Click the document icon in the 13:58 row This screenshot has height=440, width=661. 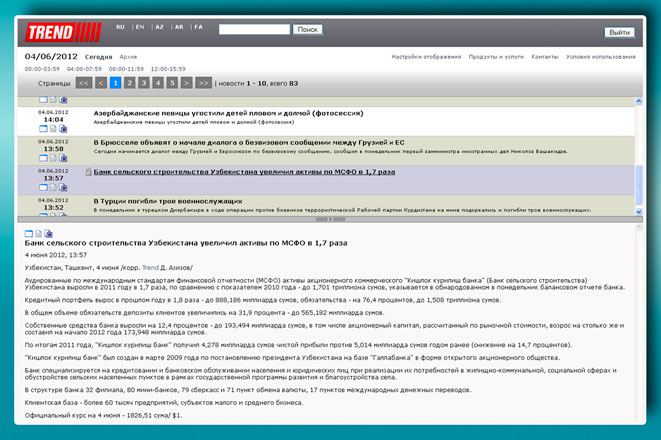click(x=53, y=158)
